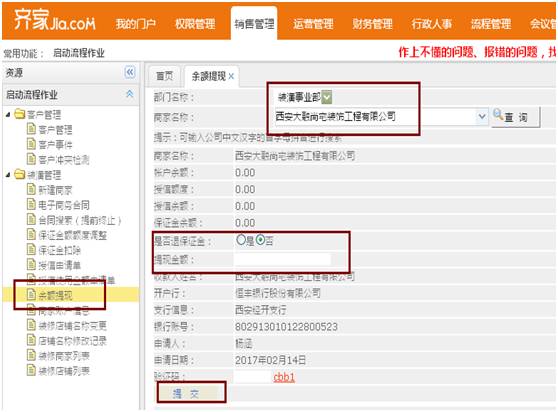The width and height of the screenshot is (558, 412).
Task: Collapse the 客户管理 folder in tree
Action: 8,114
